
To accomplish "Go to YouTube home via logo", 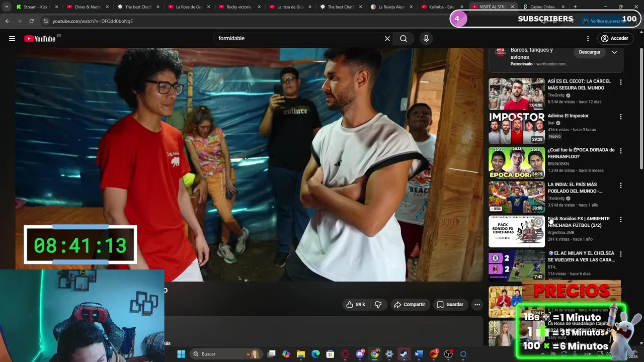I will [40, 39].
